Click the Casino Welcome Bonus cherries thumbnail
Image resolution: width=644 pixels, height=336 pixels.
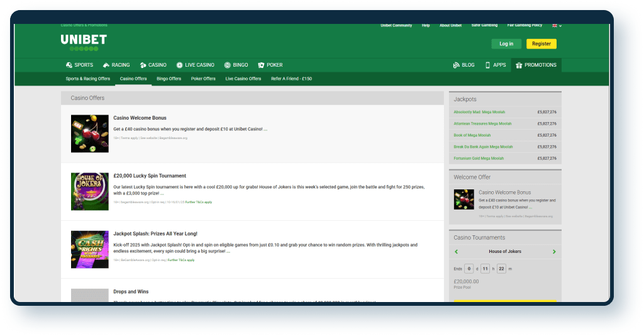90,133
